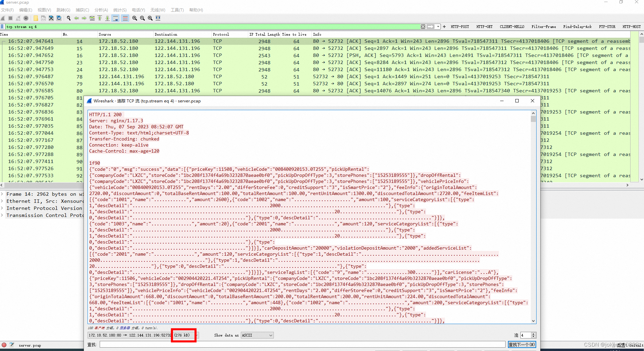Toggle auto-scroll during live capture
The width and height of the screenshot is (644, 351).
pos(116,18)
